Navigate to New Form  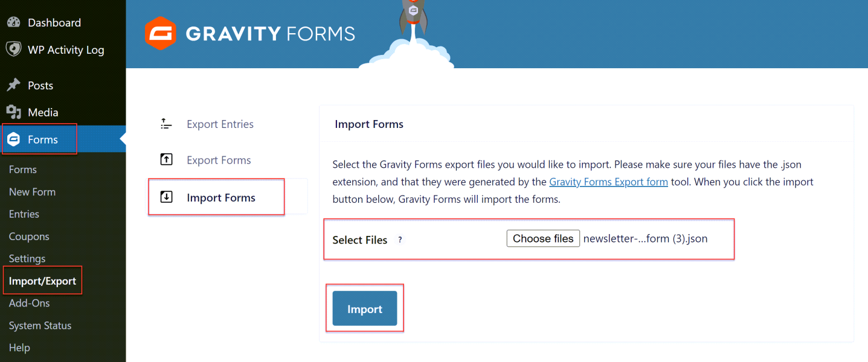click(x=31, y=191)
